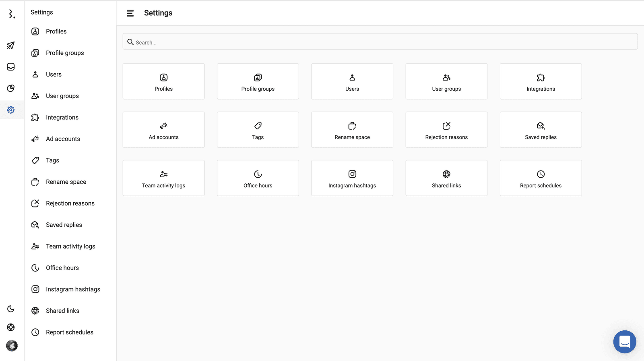This screenshot has width=644, height=361.
Task: Go to Office hours in sidebar
Action: [x=62, y=268]
